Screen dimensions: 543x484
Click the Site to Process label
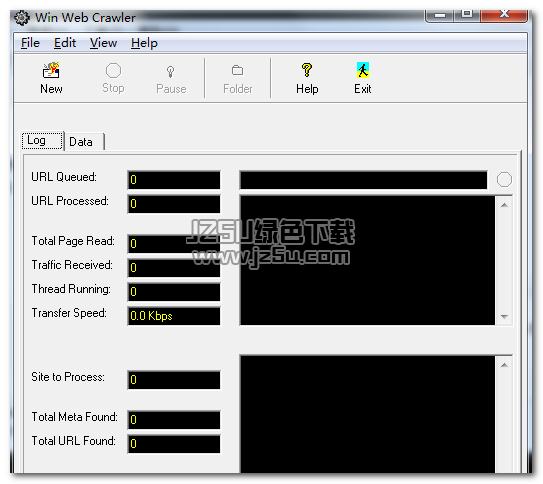68,377
